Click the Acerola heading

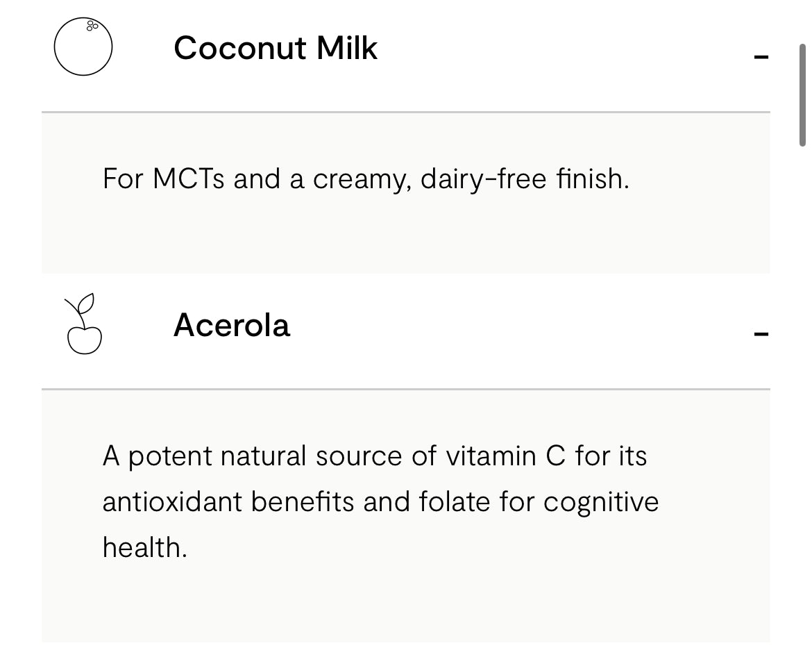click(231, 325)
